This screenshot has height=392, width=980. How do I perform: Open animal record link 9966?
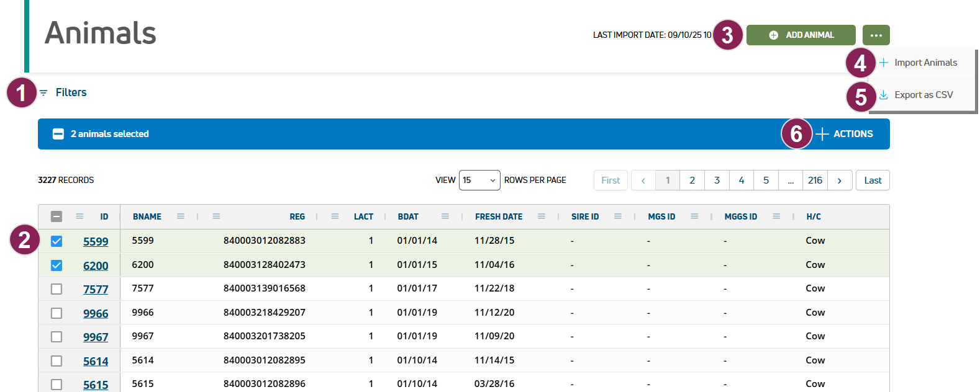96,313
